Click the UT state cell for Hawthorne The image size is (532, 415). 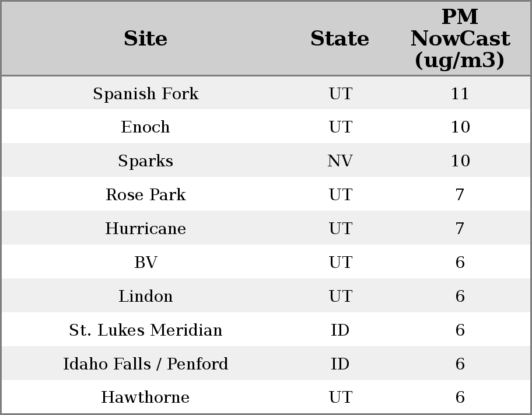point(340,397)
